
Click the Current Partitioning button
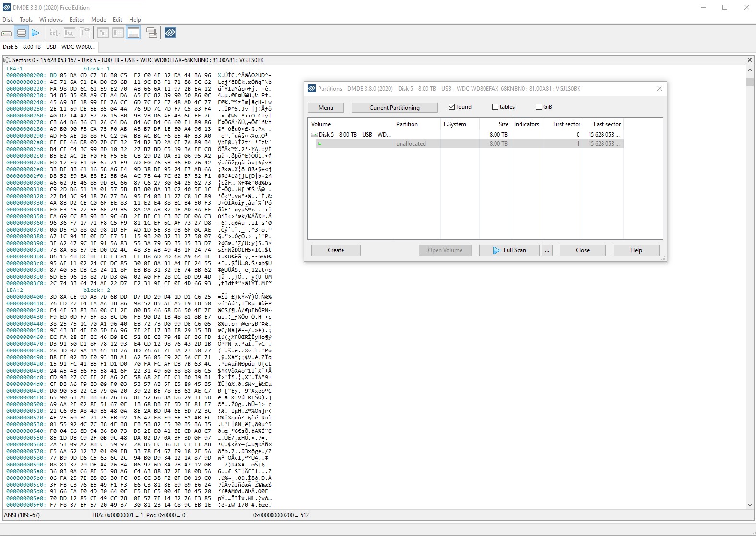click(394, 108)
